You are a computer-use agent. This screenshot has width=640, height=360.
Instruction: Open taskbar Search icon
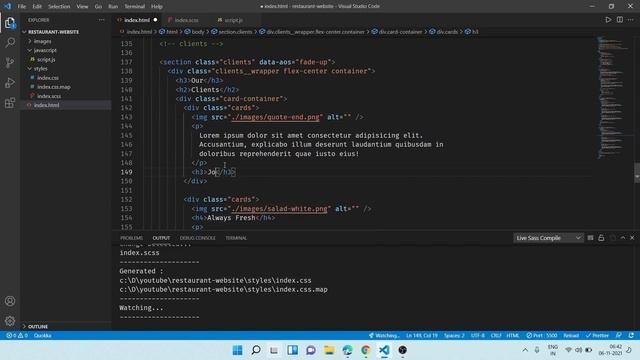[256, 350]
